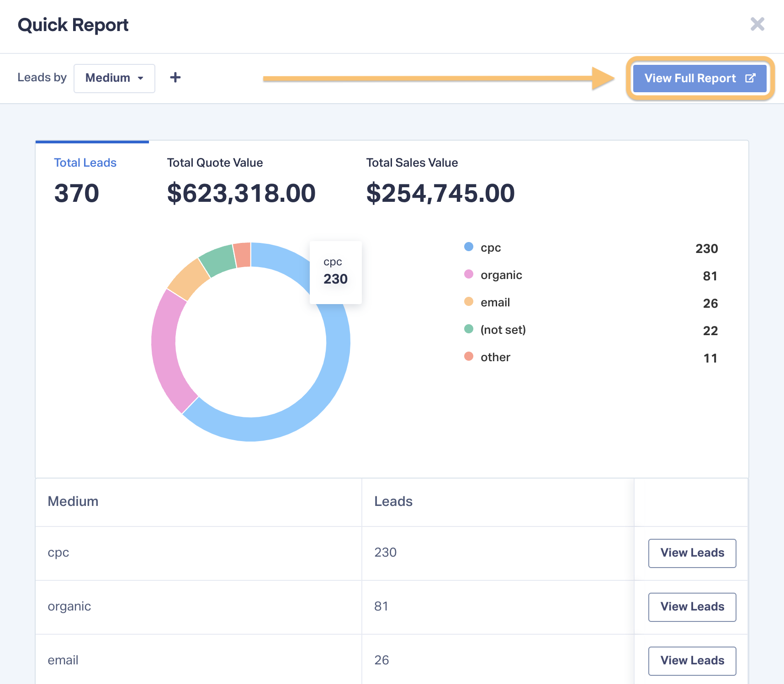Click the blue cpc legend dot
Viewport: 784px width, 684px height.
(469, 247)
